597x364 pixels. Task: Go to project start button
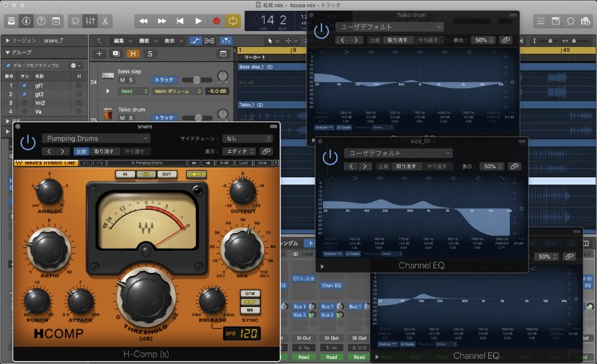click(180, 21)
